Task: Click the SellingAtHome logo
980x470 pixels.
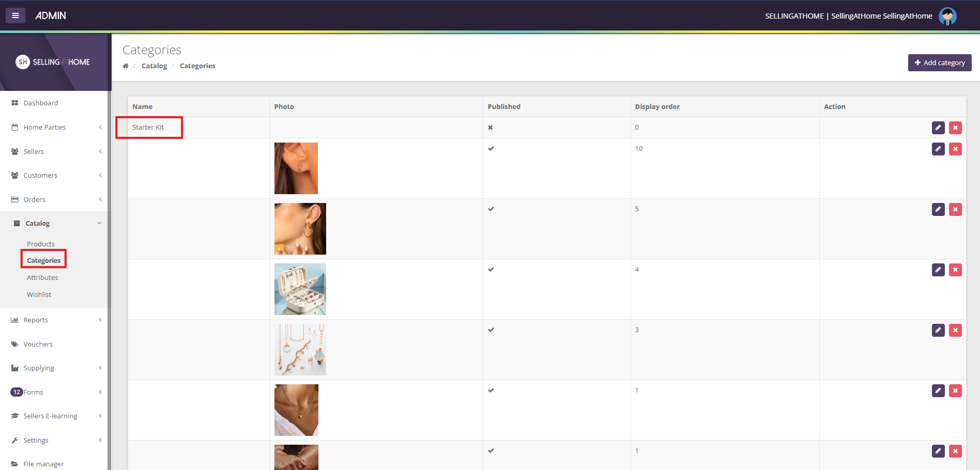Action: coord(53,62)
